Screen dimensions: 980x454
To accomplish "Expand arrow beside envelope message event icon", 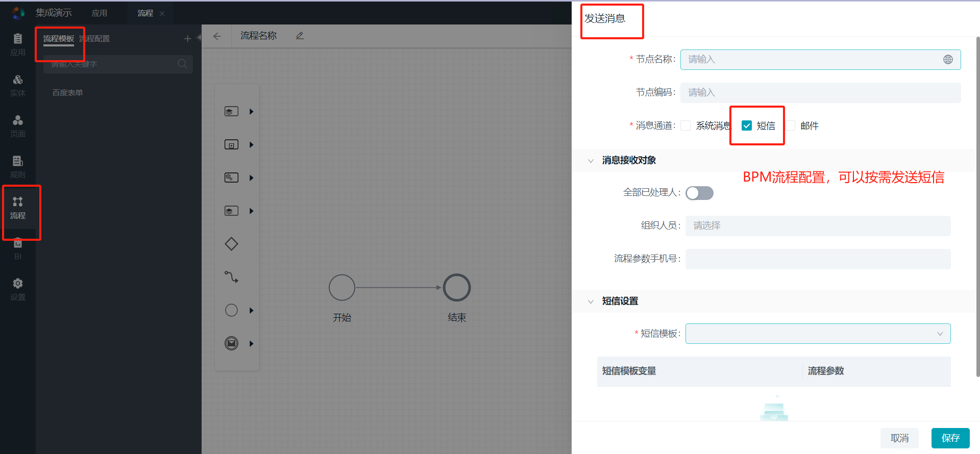I will point(251,343).
